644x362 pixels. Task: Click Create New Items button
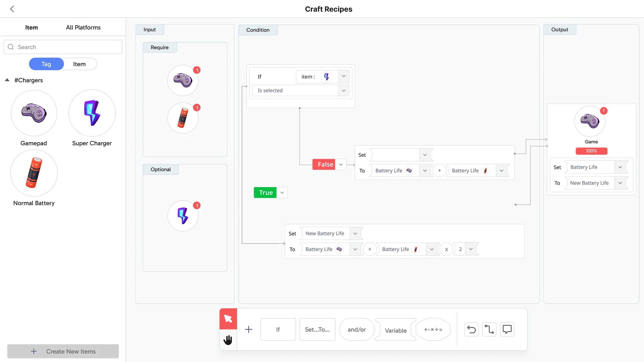pos(63,351)
